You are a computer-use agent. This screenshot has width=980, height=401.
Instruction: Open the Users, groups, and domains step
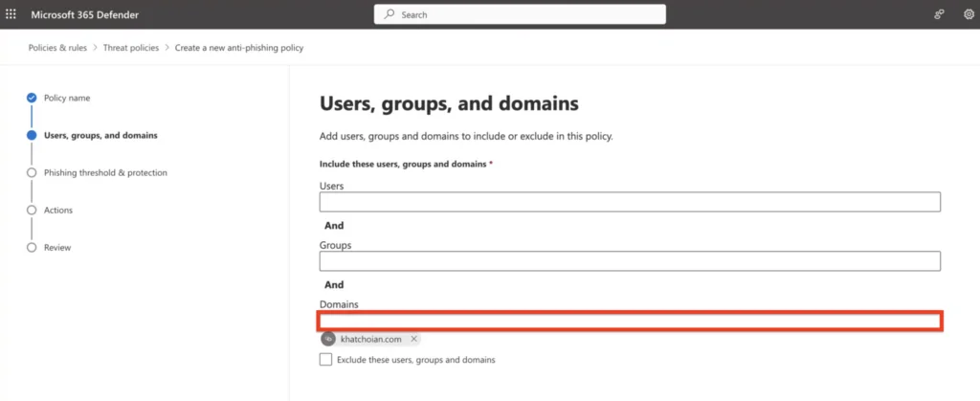[100, 136]
